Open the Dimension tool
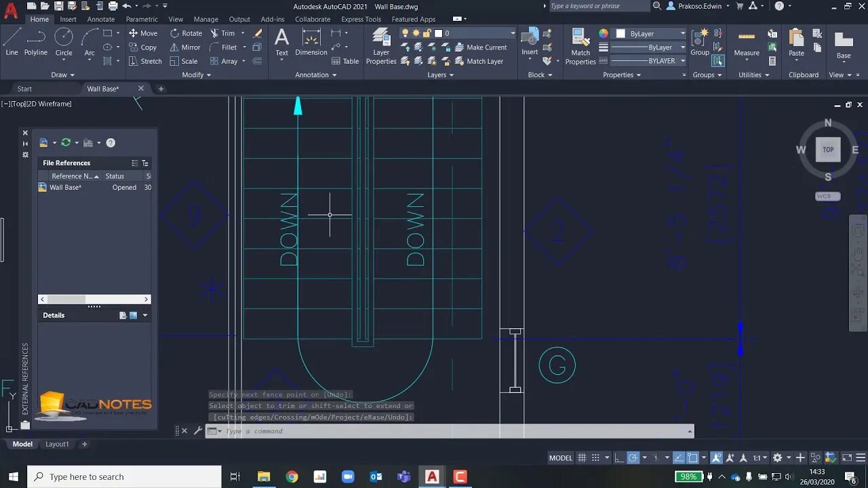Viewport: 868px width, 488px height. click(x=311, y=42)
